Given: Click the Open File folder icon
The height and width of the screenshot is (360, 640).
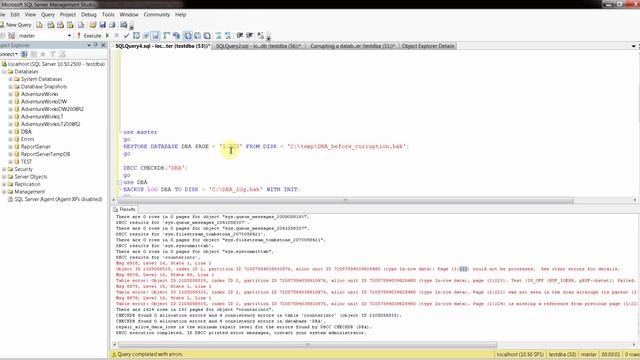Looking at the screenshot, I should coord(93,25).
